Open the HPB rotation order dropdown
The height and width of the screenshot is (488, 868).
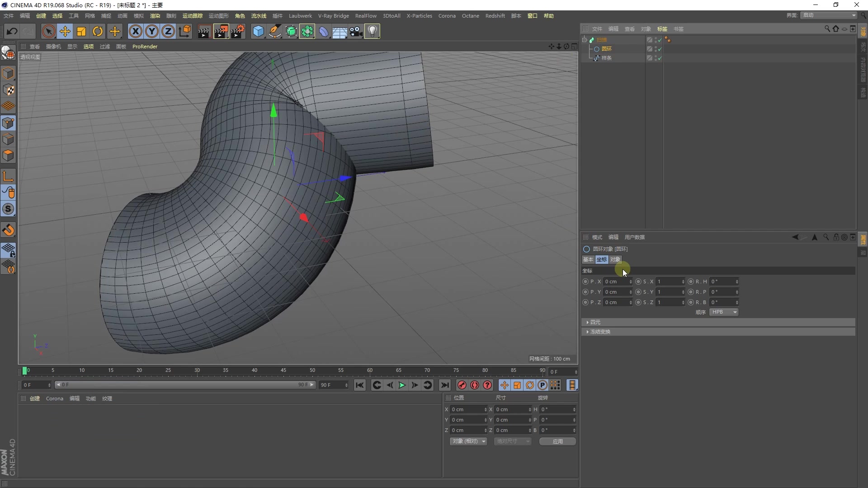tap(723, 312)
